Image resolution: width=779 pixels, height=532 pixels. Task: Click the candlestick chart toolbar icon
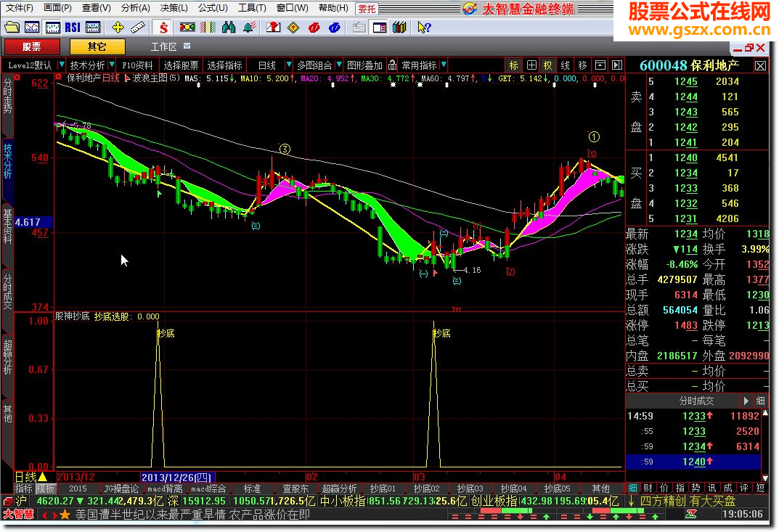coord(52,28)
